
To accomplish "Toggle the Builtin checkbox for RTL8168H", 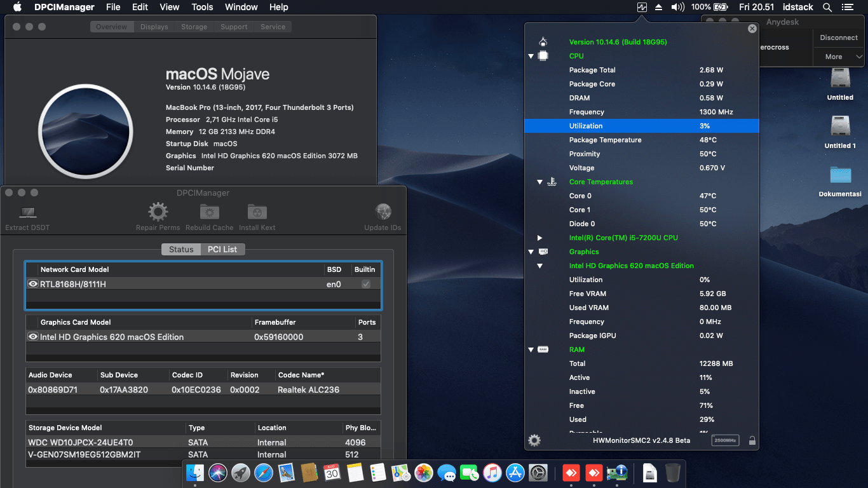I will [366, 284].
